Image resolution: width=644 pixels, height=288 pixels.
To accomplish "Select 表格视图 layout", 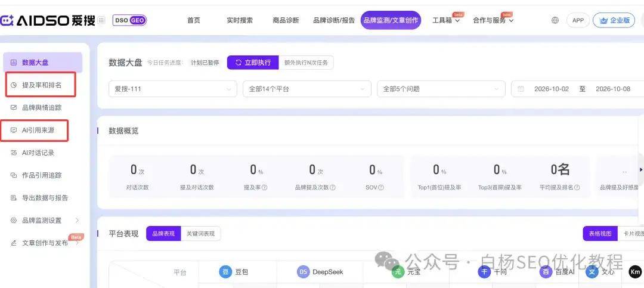I will coord(600,233).
